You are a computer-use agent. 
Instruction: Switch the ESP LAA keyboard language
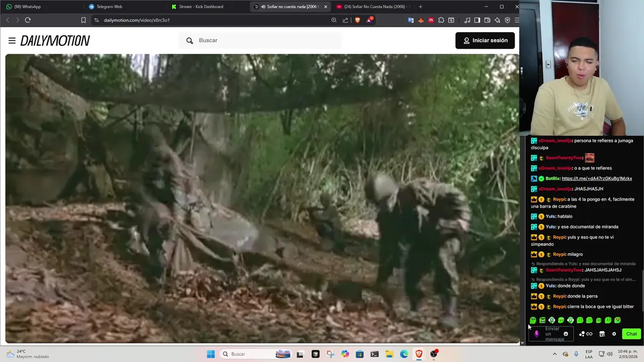coord(589,354)
